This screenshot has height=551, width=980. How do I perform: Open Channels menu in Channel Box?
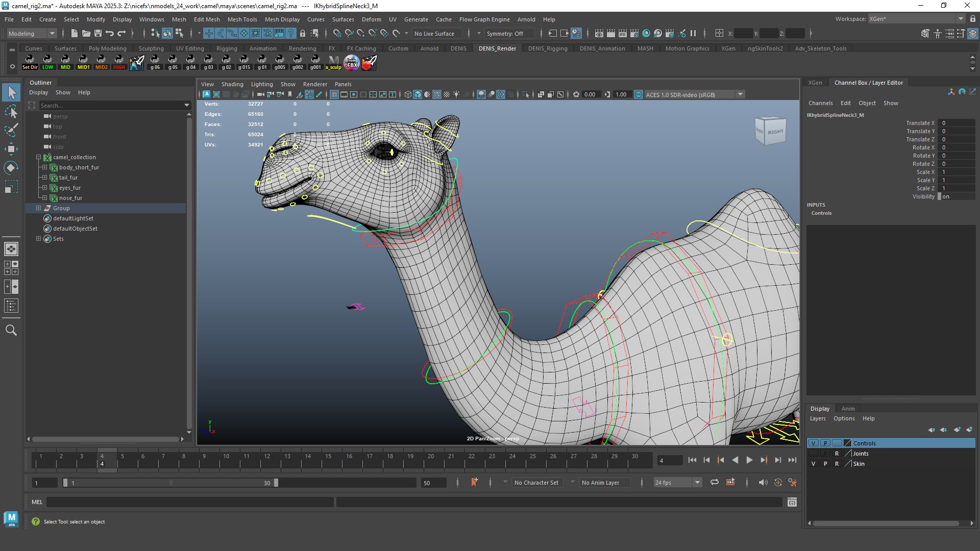[820, 103]
